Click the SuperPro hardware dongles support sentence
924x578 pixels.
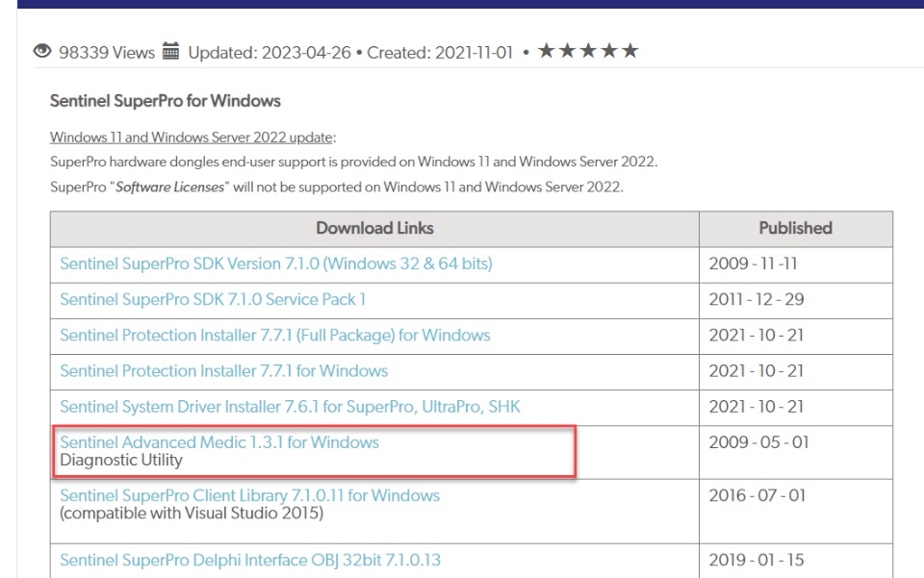tap(353, 162)
